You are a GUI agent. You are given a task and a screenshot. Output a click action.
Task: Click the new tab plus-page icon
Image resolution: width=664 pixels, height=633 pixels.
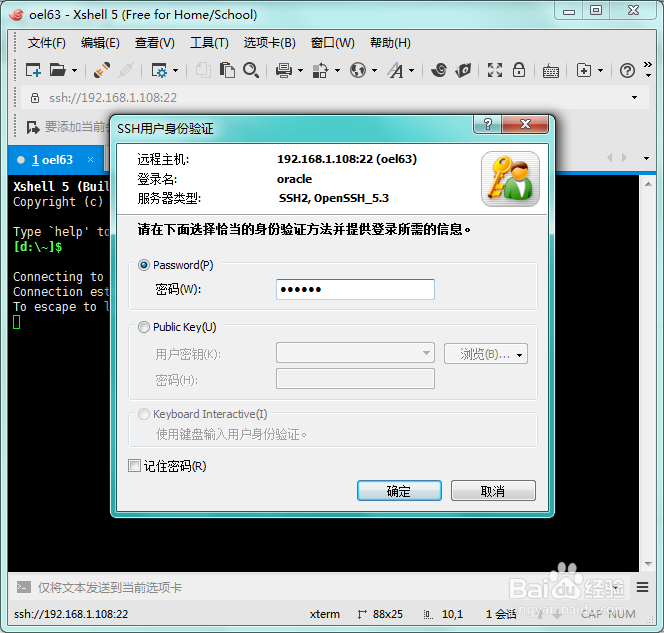click(584, 70)
